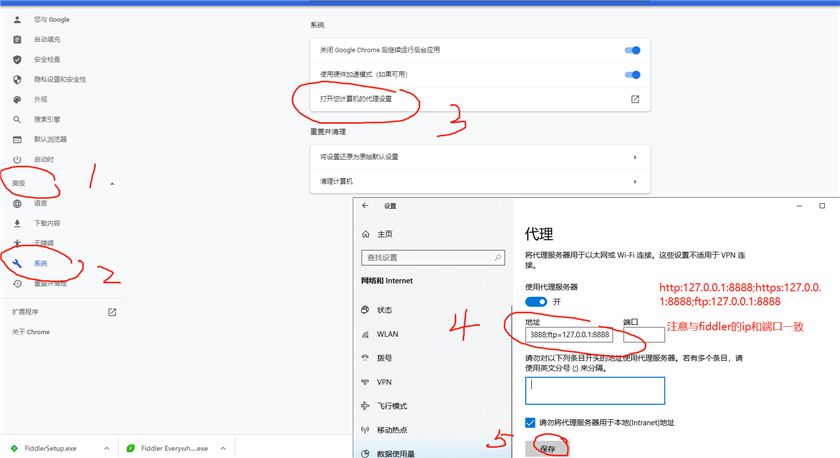Open 自动填充 clipboard icon in Chrome sidebar

click(17, 39)
